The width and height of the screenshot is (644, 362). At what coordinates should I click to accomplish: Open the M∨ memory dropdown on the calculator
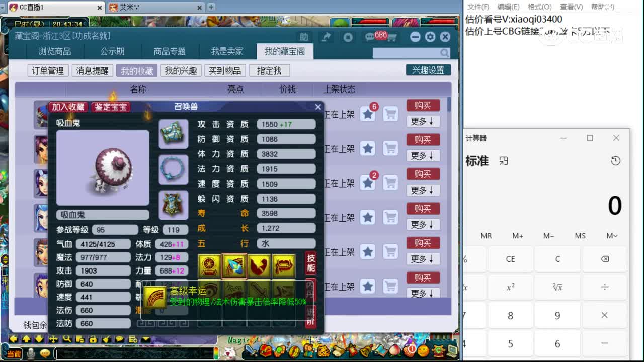611,235
